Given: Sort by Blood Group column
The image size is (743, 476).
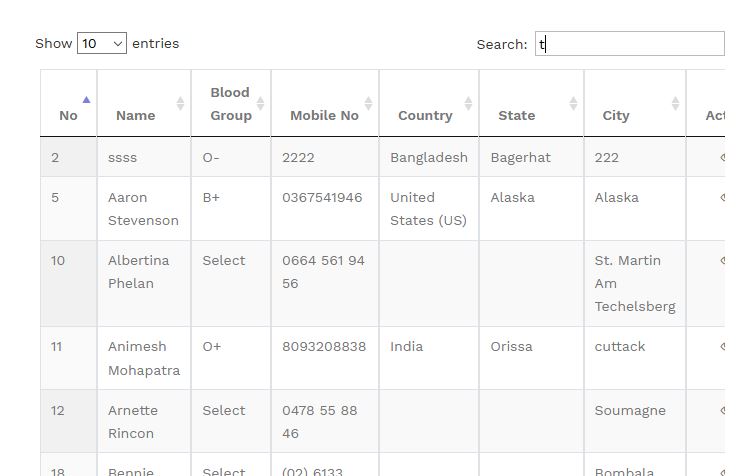Looking at the screenshot, I should (x=231, y=103).
